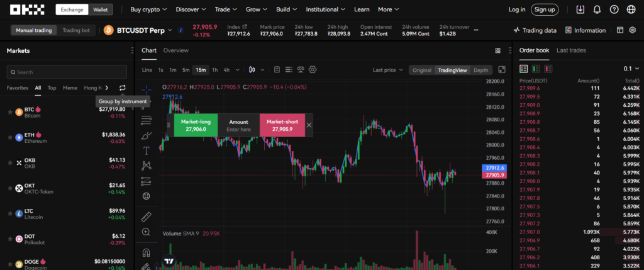Open the multi-chart grid layout
This screenshot has width=644, height=270.
(x=498, y=50)
